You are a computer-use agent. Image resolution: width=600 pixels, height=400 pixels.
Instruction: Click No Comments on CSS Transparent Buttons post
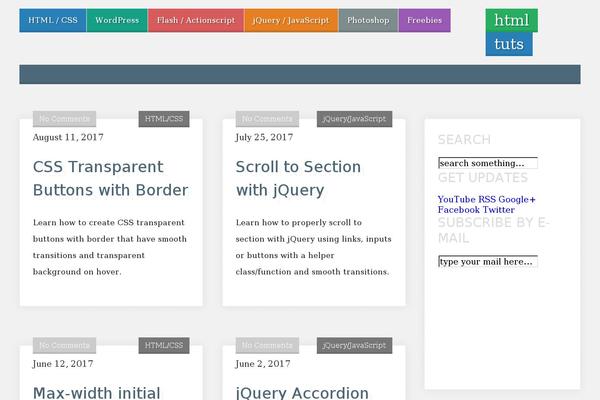64,119
